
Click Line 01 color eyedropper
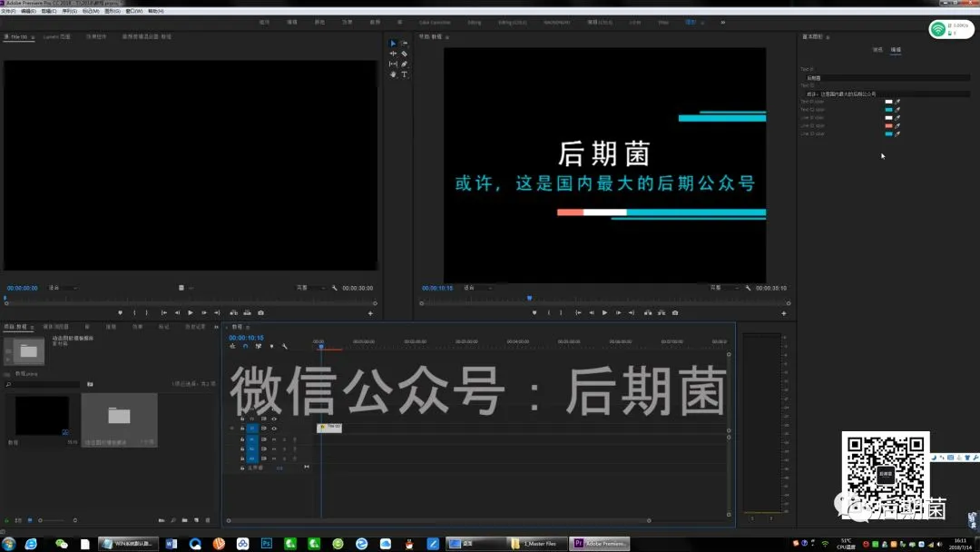tap(897, 117)
